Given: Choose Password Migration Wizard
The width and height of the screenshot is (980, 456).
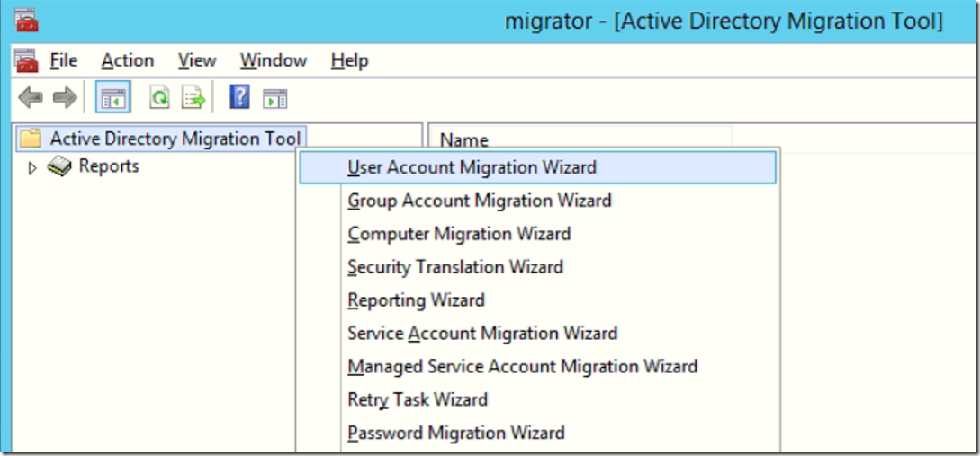Looking at the screenshot, I should (x=537, y=433).
